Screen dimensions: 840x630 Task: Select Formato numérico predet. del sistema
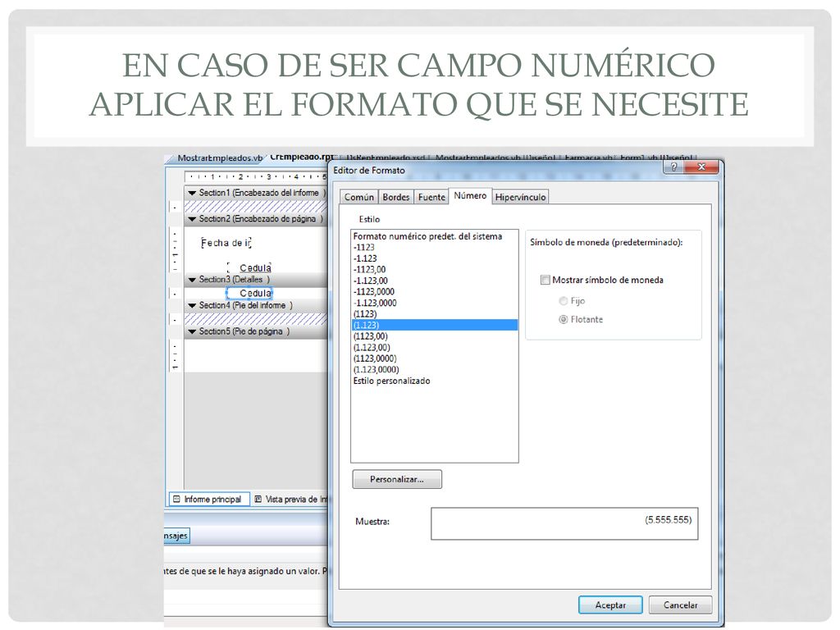pos(435,236)
